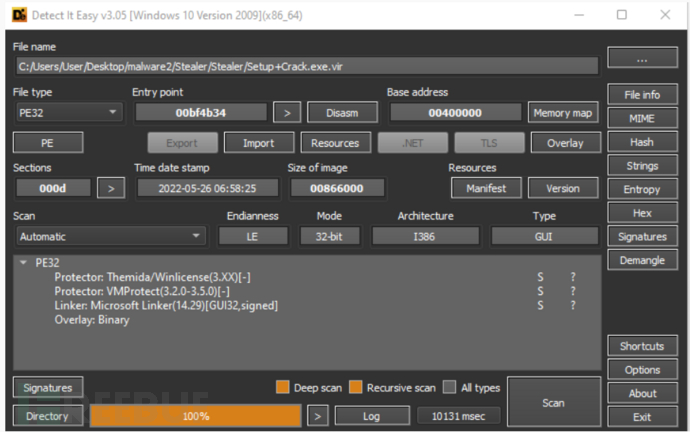The height and width of the screenshot is (432, 690).
Task: Open the scan Log
Action: coord(372,416)
